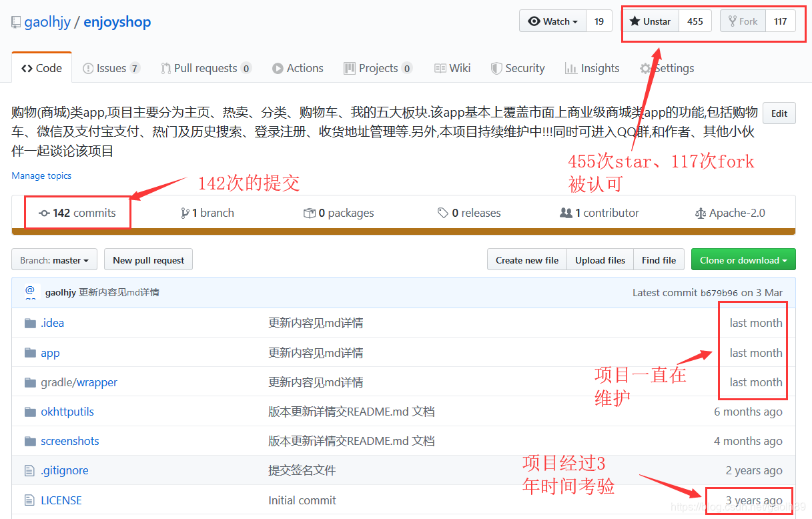
Task: Open the latest commit message 更新内容见md详情
Action: click(119, 292)
